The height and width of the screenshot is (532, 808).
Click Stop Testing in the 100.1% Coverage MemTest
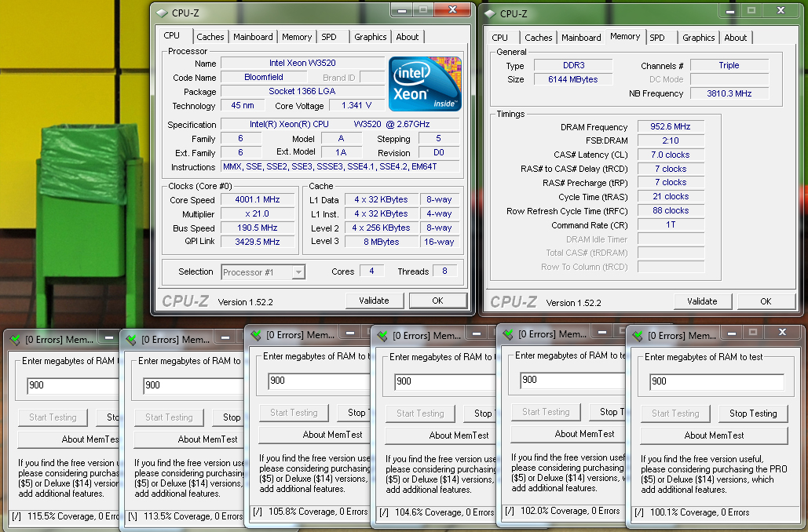(753, 414)
